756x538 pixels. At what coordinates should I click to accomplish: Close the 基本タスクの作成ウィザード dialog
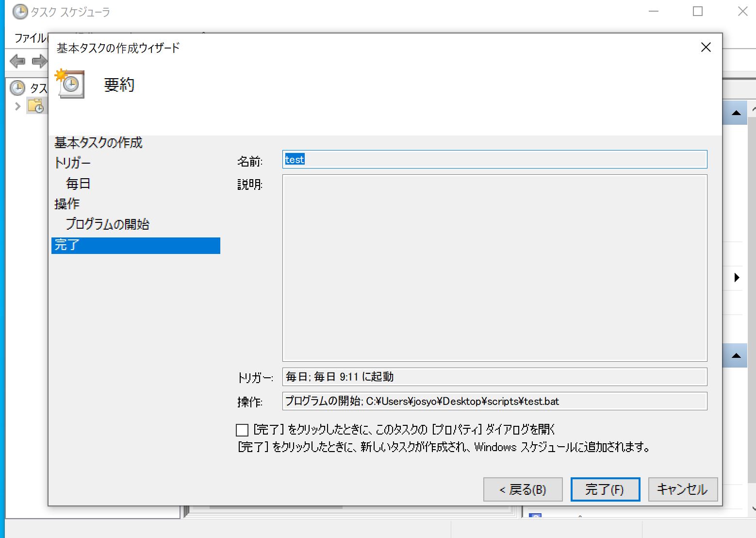[x=706, y=47]
